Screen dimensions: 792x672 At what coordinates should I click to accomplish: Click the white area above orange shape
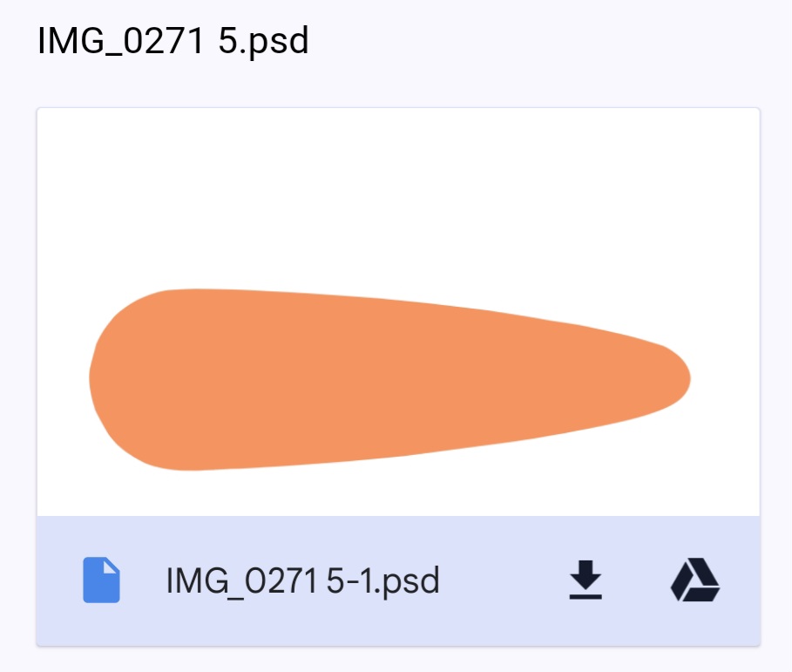coord(398,197)
